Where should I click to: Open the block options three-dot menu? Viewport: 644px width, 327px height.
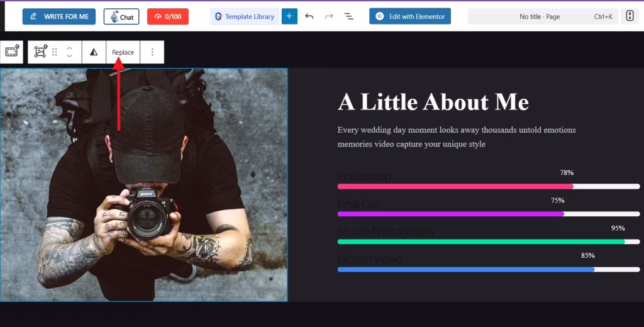click(152, 52)
